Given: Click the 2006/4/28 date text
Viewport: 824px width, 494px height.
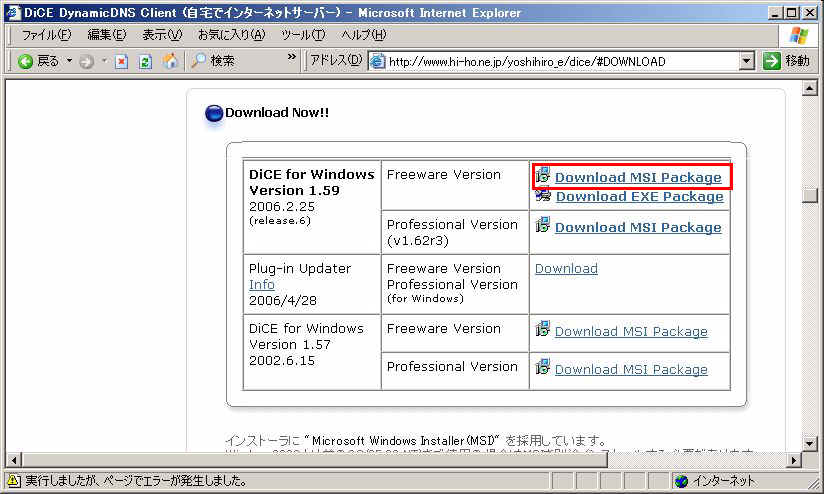Looking at the screenshot, I should click(x=283, y=301).
